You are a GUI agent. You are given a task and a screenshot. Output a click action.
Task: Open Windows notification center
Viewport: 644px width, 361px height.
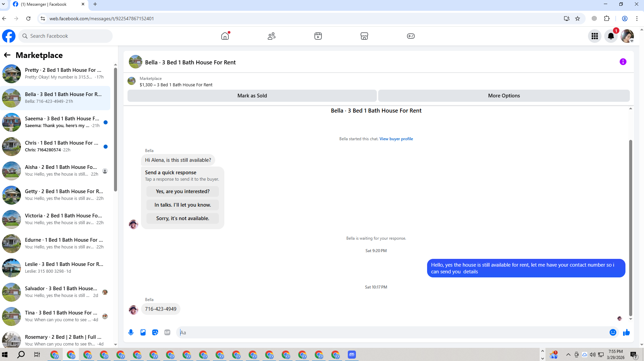click(634, 355)
